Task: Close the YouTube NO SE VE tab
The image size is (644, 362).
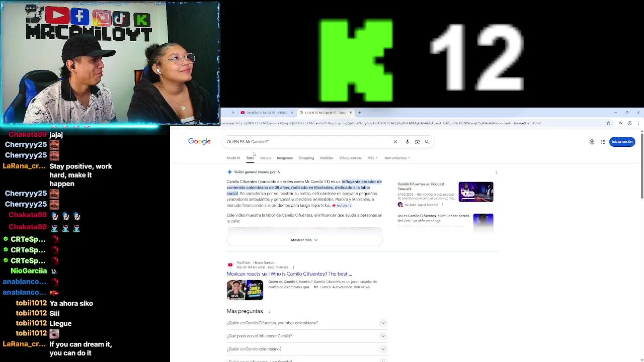Action: pos(292,113)
